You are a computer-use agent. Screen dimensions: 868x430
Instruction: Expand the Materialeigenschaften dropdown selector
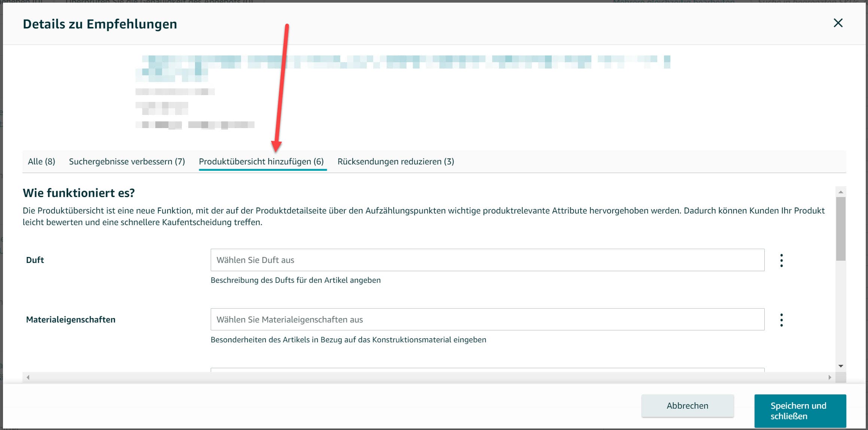[487, 319]
